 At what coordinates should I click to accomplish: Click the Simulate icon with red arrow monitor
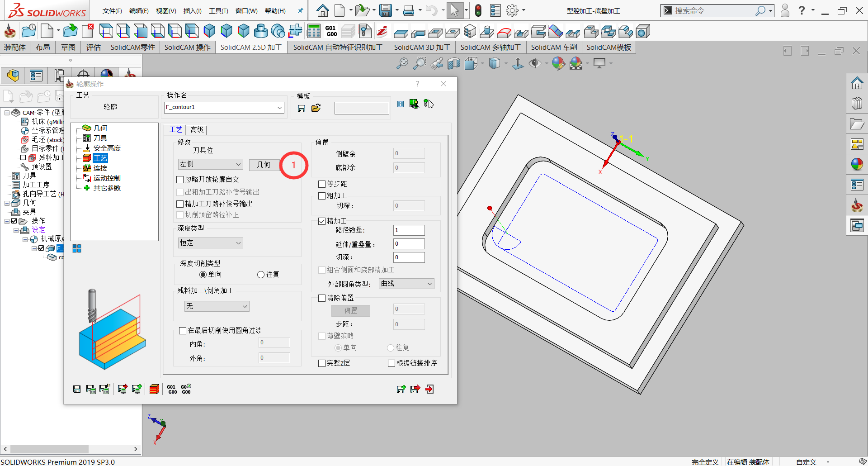pos(123,389)
